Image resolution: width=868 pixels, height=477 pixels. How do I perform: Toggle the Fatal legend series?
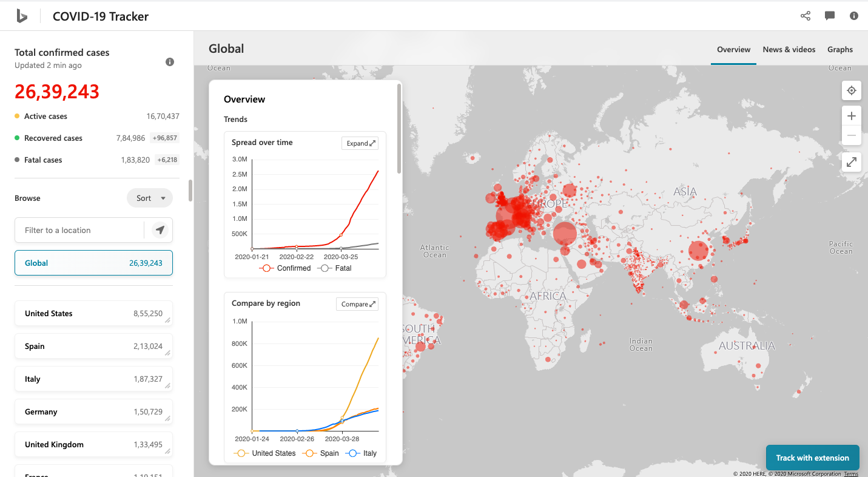[x=334, y=268]
